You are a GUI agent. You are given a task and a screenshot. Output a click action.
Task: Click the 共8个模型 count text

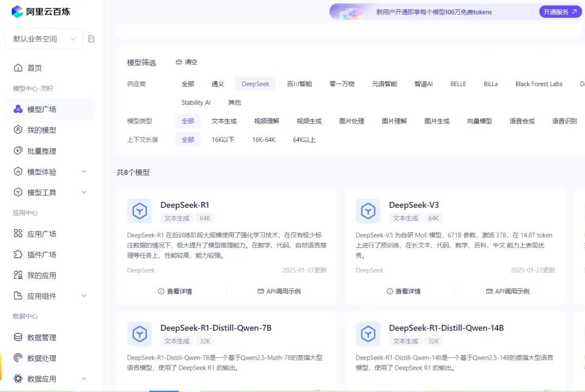point(133,172)
